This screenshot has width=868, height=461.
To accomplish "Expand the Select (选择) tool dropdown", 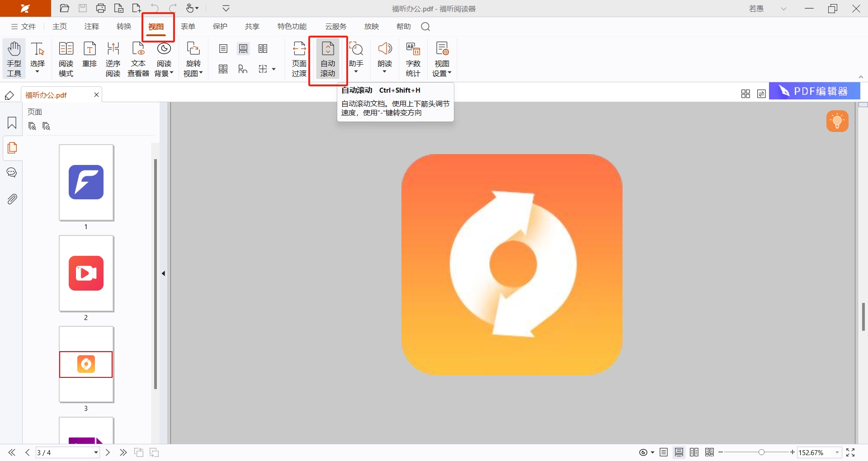I will tap(38, 72).
